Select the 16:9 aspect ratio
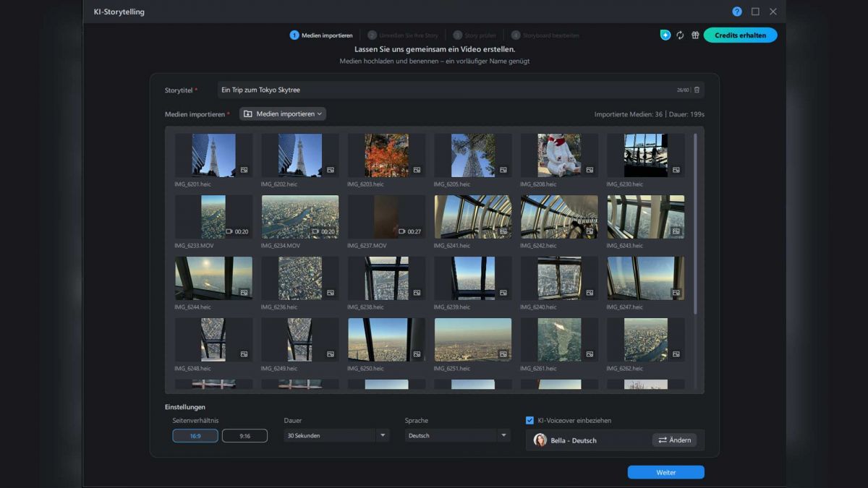Image resolution: width=868 pixels, height=488 pixels. 195,436
